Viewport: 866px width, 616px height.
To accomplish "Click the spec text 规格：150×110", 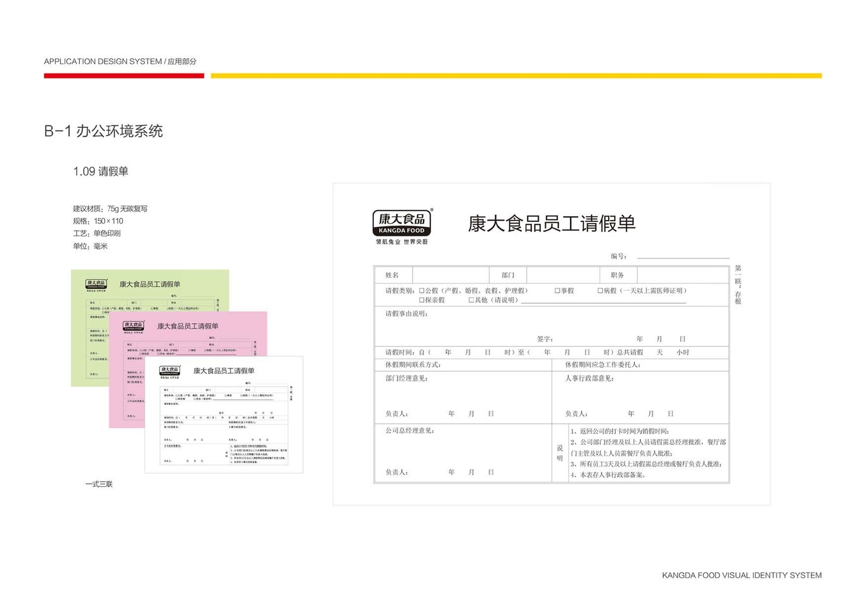I will tap(98, 221).
